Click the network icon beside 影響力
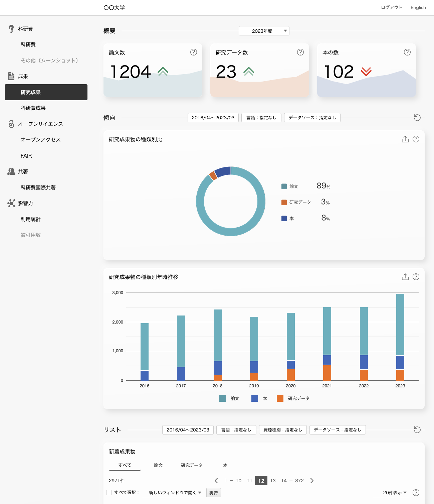The height and width of the screenshot is (504, 434). 11,203
